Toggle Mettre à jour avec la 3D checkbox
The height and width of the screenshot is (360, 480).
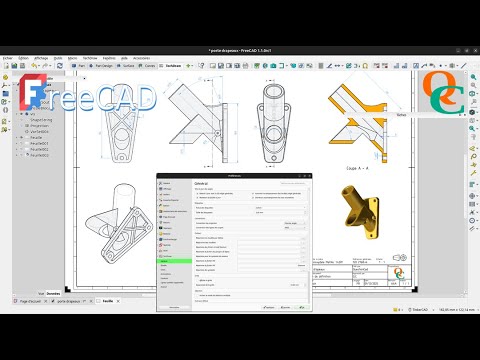(x=197, y=193)
